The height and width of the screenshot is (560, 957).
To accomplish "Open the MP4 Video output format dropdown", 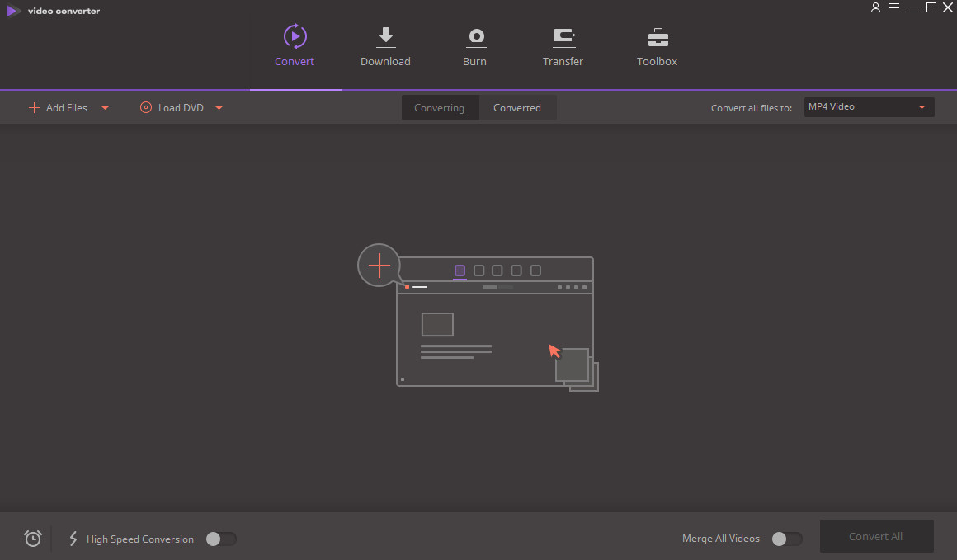I will (x=869, y=107).
